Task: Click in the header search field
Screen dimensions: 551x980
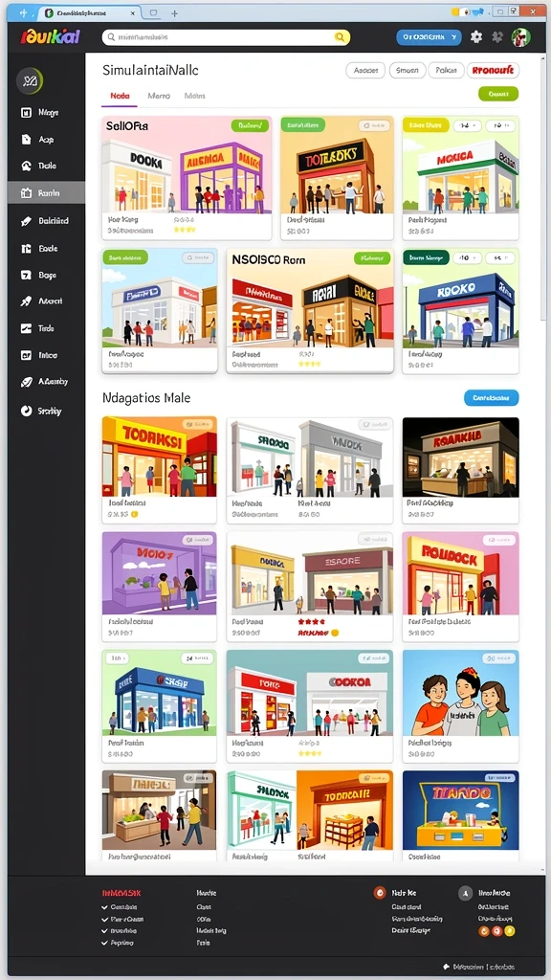Action: tap(226, 37)
